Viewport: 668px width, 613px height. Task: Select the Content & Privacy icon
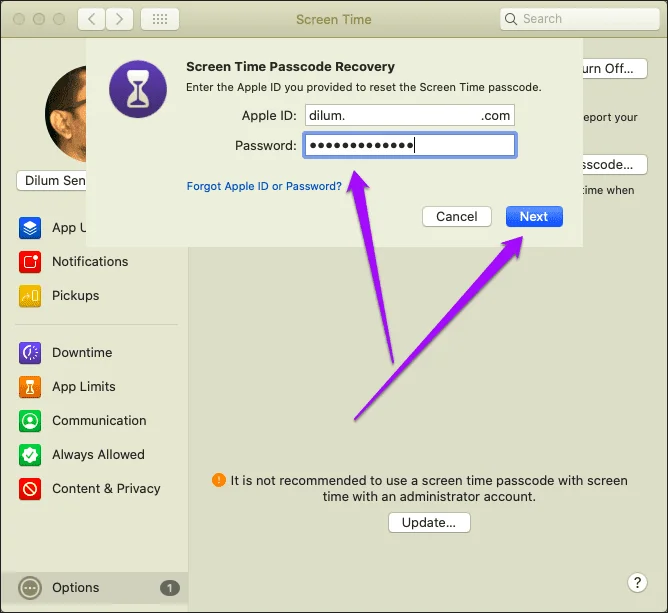point(30,489)
